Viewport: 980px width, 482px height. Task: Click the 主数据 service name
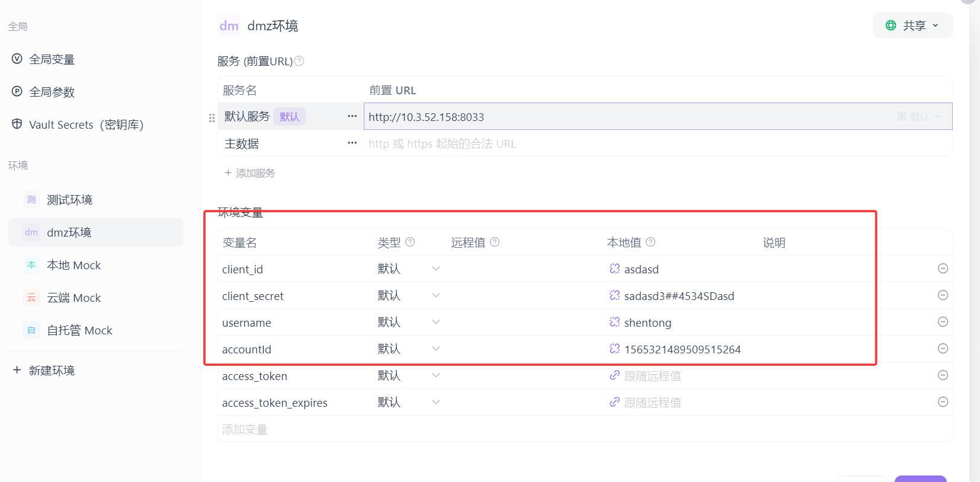tap(242, 143)
